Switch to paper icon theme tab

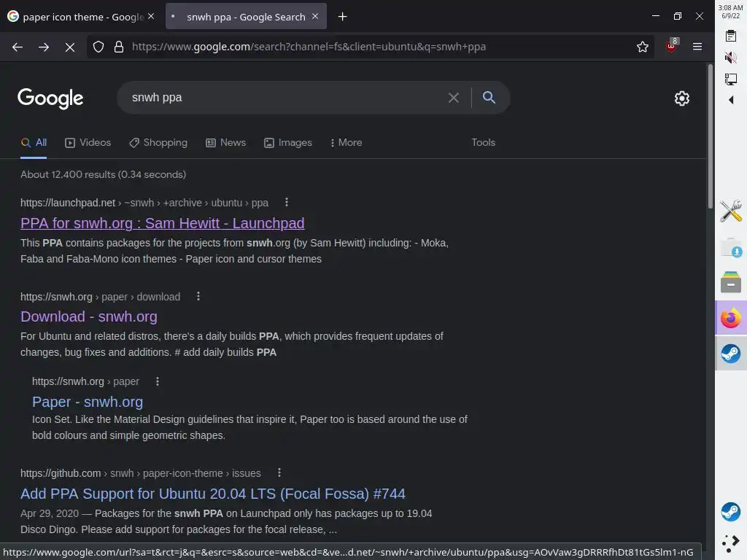point(81,17)
